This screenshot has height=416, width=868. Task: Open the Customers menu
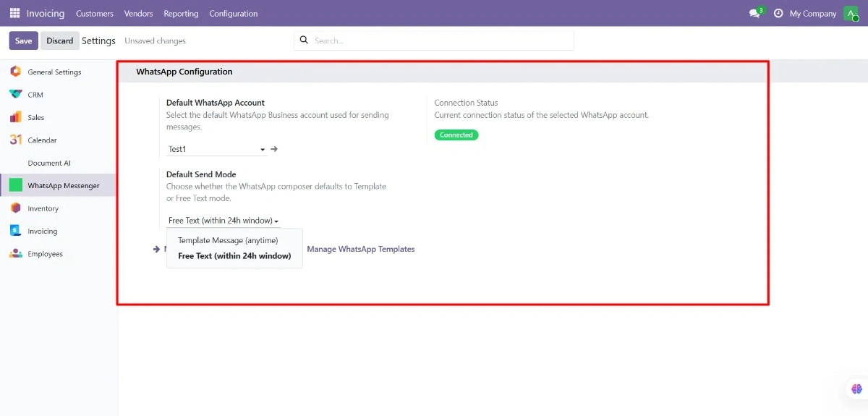tap(95, 13)
